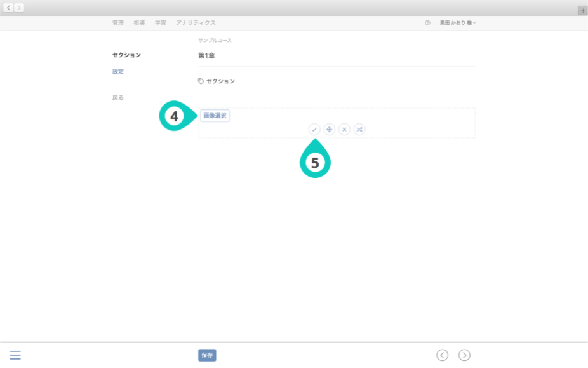This screenshot has width=588, height=368.
Task: Click the browser forward arrow
Action: point(19,8)
